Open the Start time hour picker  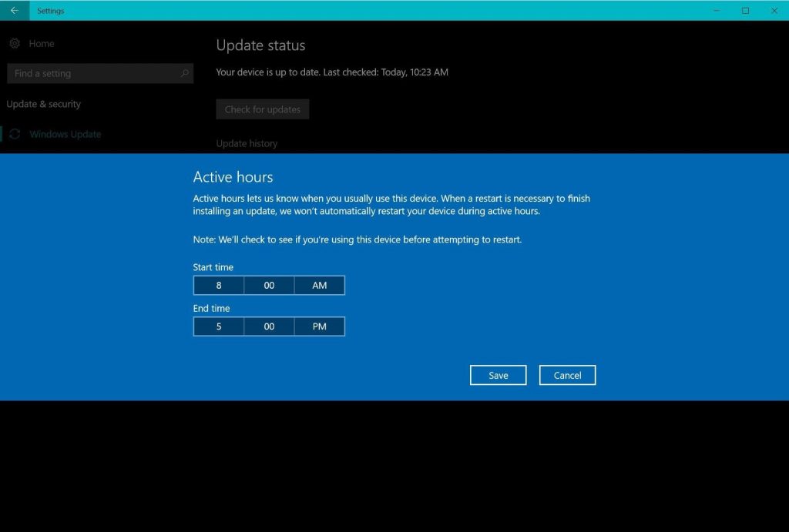click(x=219, y=285)
